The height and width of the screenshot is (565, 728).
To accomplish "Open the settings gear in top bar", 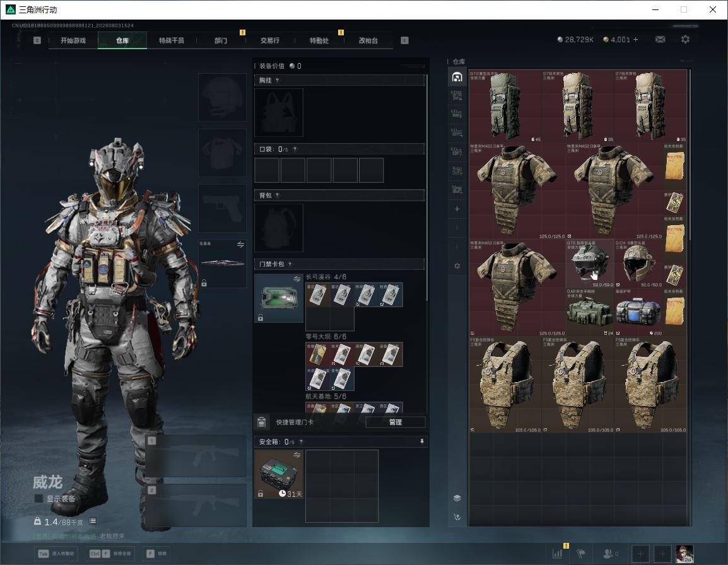I will 685,40.
